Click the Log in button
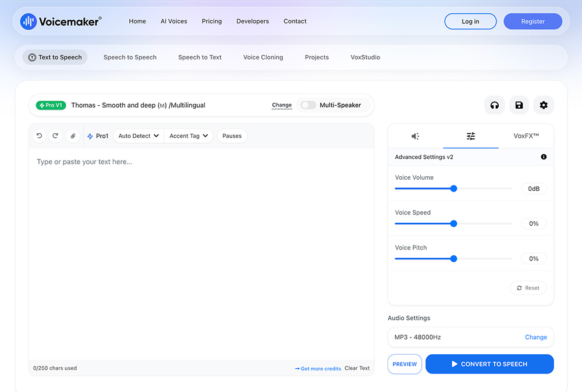This screenshot has height=392, width=582. 470,22
